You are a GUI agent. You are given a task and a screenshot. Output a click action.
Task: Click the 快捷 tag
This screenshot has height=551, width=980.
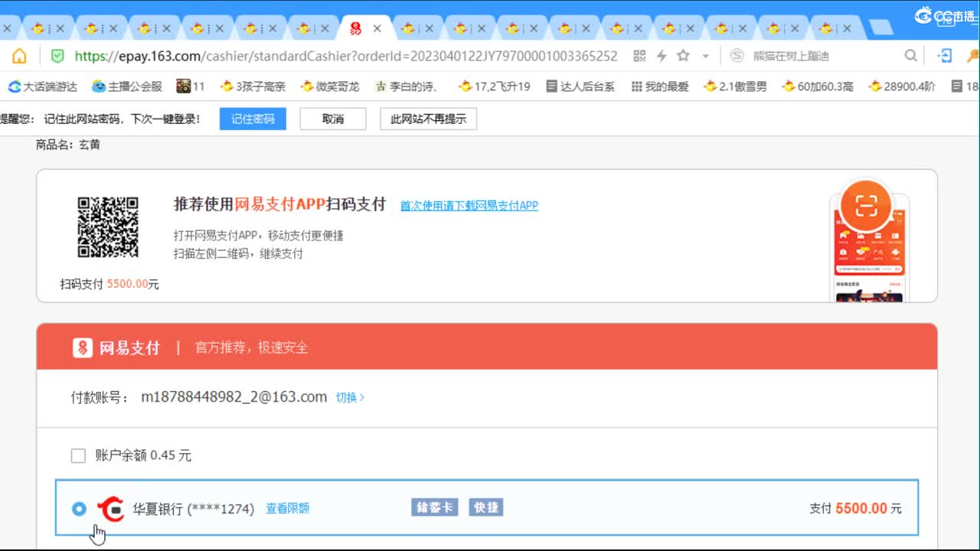pyautogui.click(x=485, y=507)
